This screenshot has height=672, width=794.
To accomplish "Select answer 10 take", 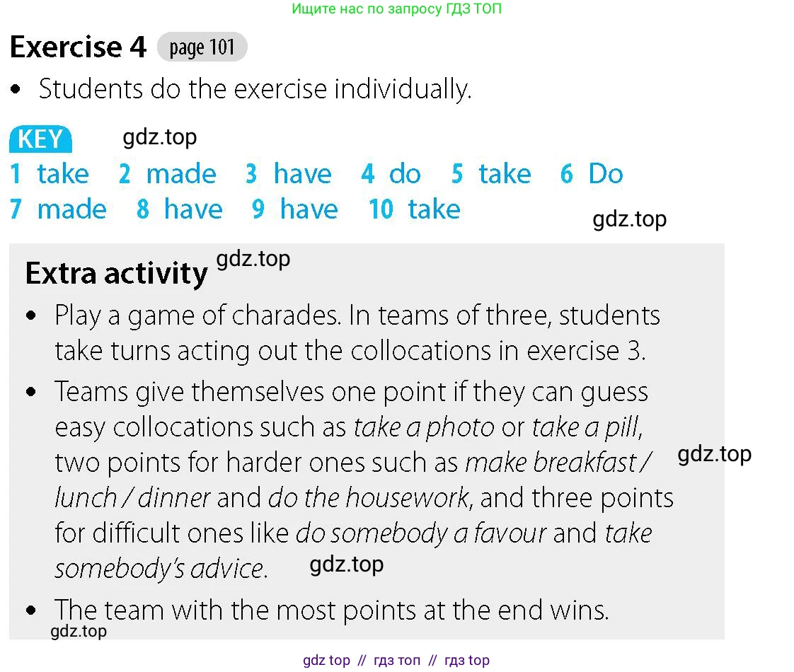I will 415,209.
